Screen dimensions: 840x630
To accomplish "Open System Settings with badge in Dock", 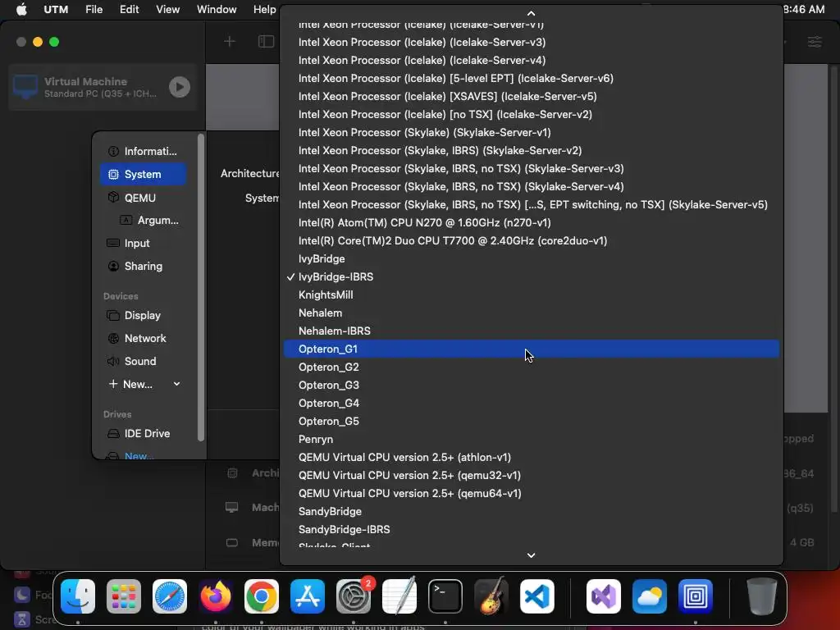I will click(354, 596).
